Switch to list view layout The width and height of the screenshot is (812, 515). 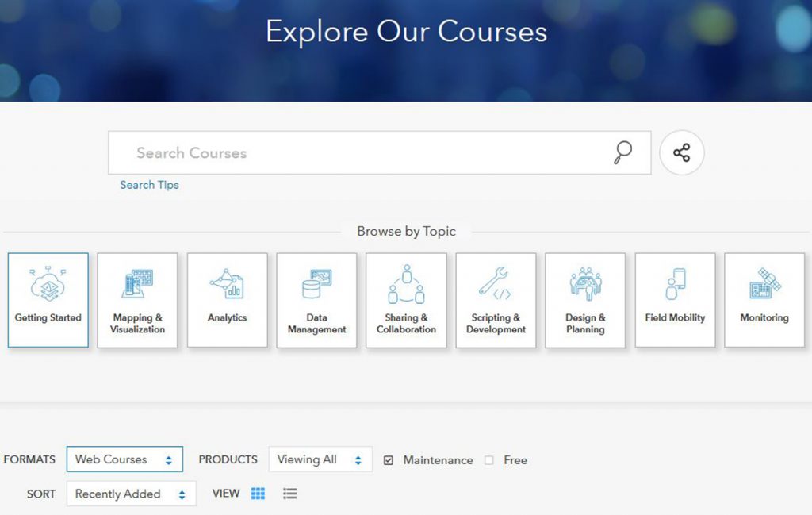point(289,493)
